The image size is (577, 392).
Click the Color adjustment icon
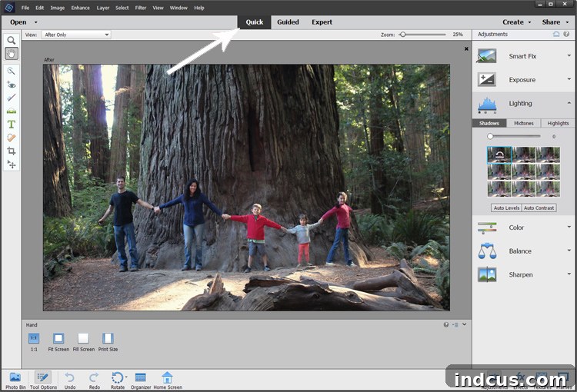point(487,228)
